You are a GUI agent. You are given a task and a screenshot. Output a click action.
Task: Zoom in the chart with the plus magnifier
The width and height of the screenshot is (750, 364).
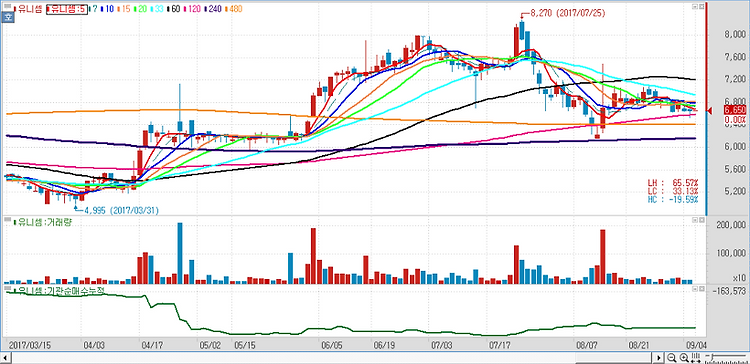pos(684,358)
